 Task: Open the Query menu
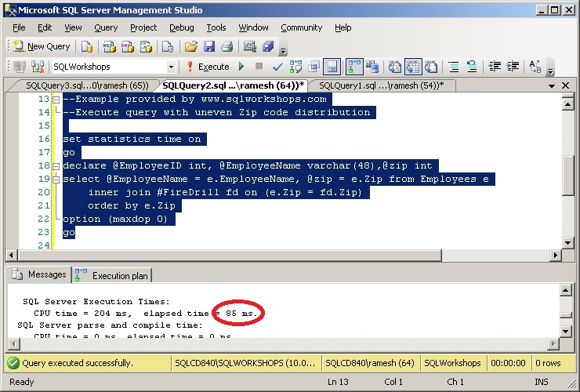coord(106,27)
